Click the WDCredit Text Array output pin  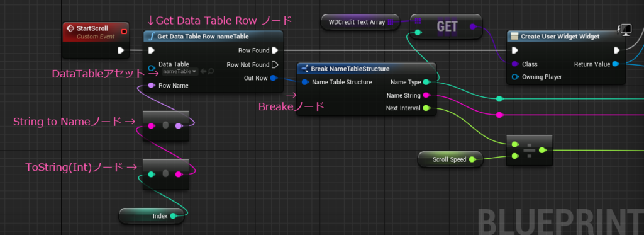(x=391, y=22)
